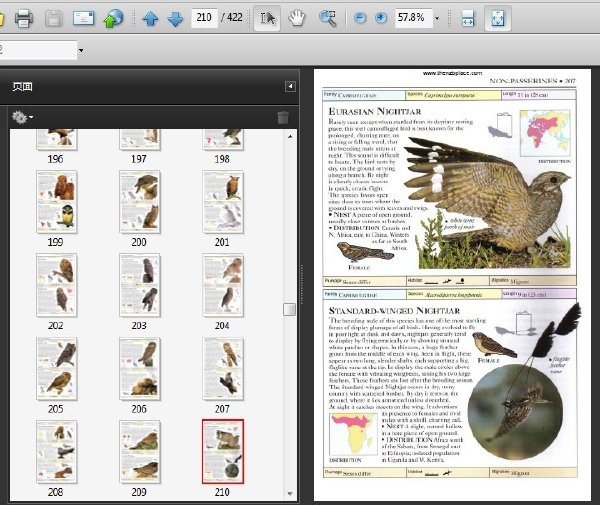Image resolution: width=600 pixels, height=505 pixels.
Task: Select page thumbnail 203
Action: click(140, 285)
